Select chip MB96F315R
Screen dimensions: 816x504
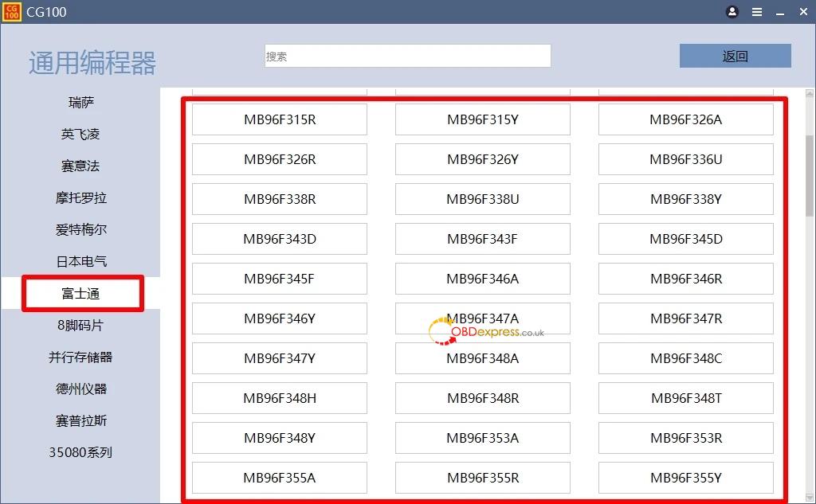click(x=280, y=120)
